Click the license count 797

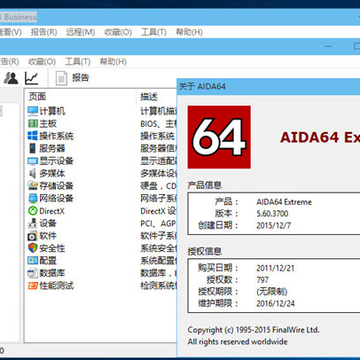[263, 280]
